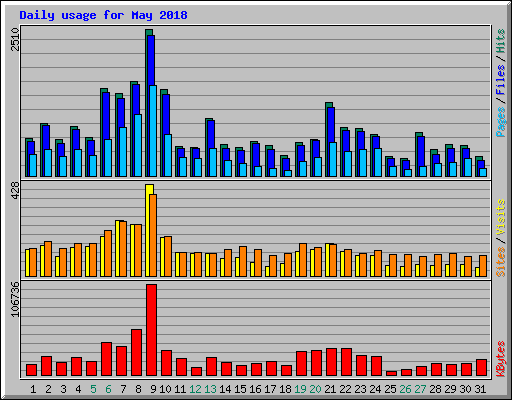This screenshot has height=400, width=512.
Task: Click the red KBytes bar for day 25
Action: coord(391,373)
